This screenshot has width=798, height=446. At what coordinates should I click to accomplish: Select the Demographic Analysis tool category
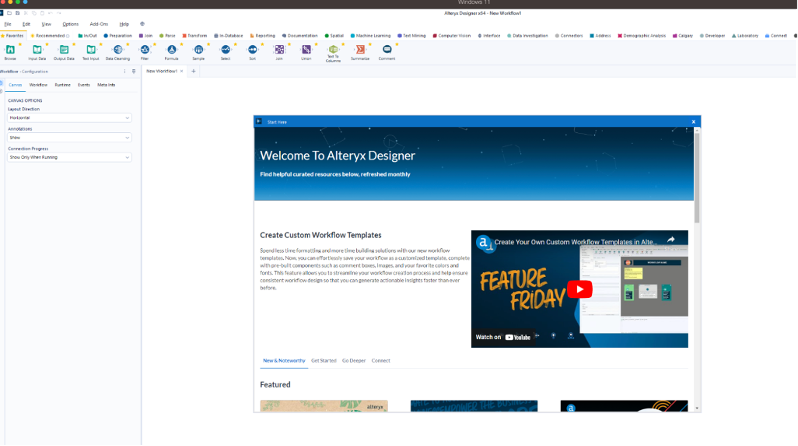(x=642, y=36)
